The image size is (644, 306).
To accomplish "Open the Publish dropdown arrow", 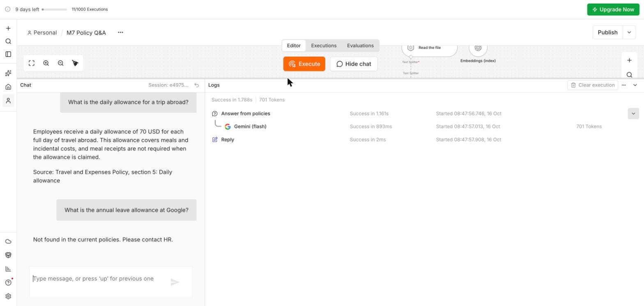I will (x=629, y=32).
